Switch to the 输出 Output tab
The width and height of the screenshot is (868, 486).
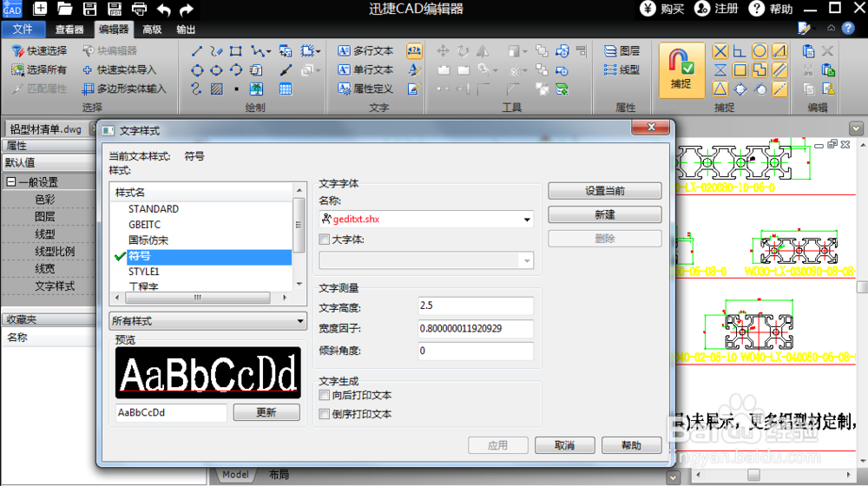(186, 30)
